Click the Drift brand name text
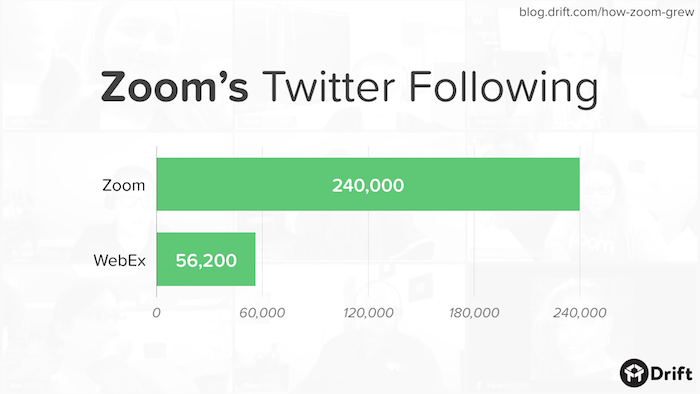The width and height of the screenshot is (700, 394). (x=672, y=373)
